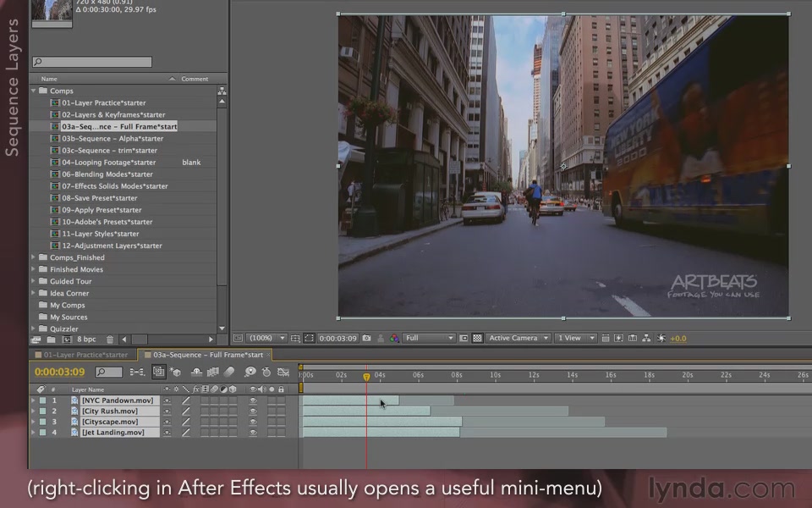
Task: Expand Comps_Finished folder
Action: 34,257
